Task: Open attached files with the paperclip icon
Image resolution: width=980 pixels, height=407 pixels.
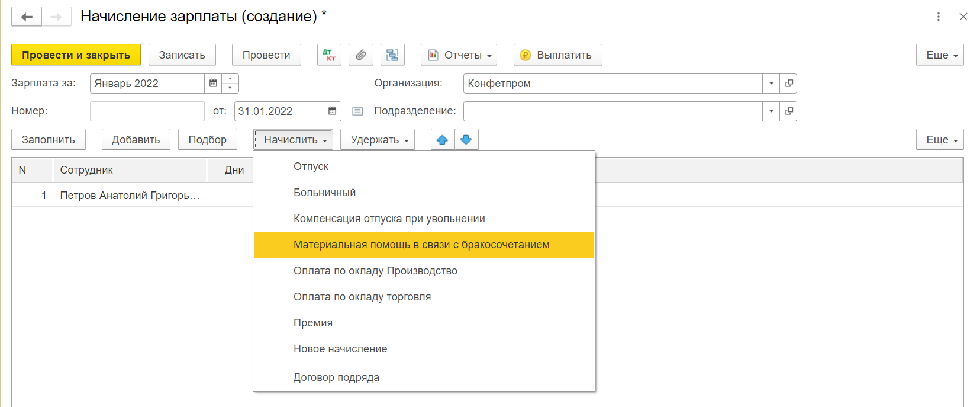Action: 361,55
